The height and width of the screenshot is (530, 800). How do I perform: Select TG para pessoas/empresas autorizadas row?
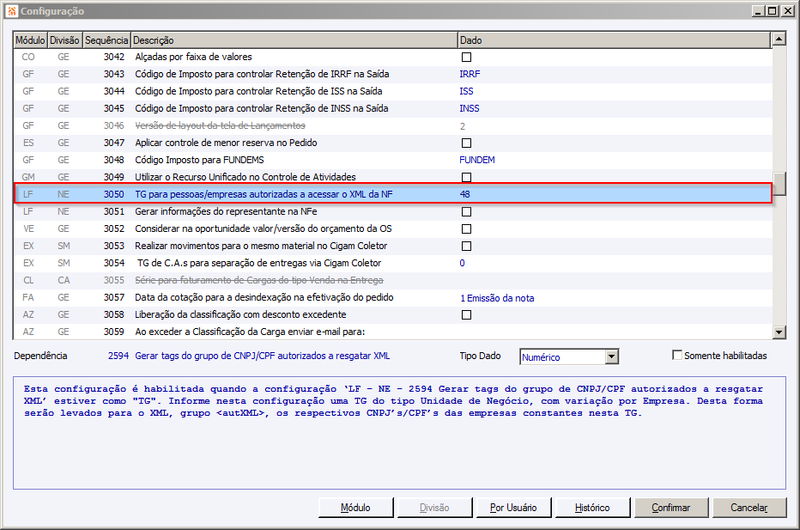coord(393,194)
